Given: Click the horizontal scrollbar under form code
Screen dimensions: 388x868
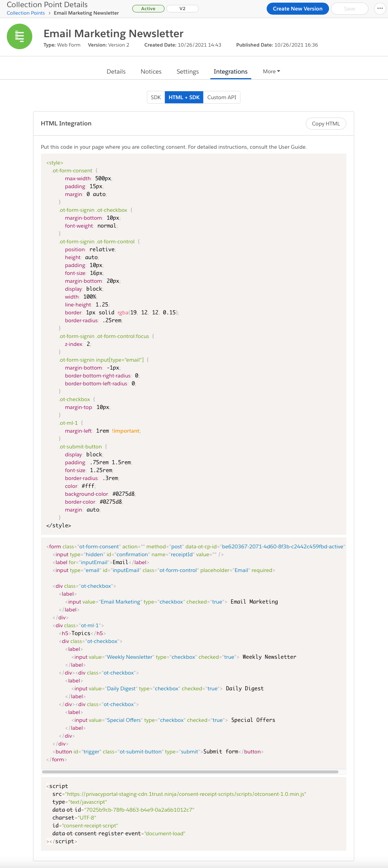Looking at the screenshot, I should (x=190, y=772).
